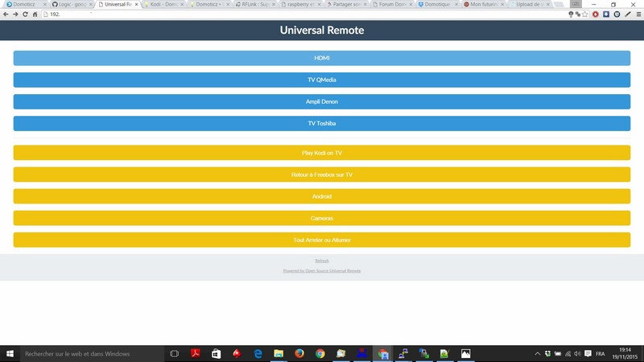The image size is (644, 362).
Task: Click the red circular extension icon in toolbar
Action: pos(596,14)
